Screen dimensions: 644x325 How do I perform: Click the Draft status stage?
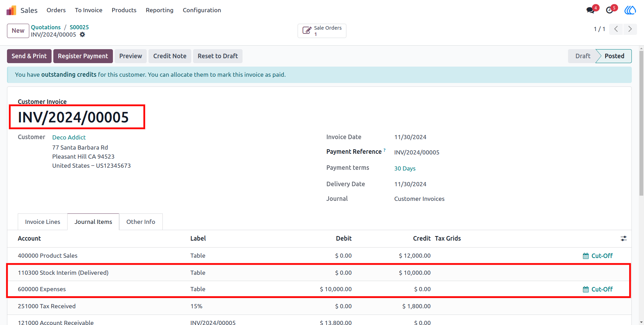tap(583, 56)
